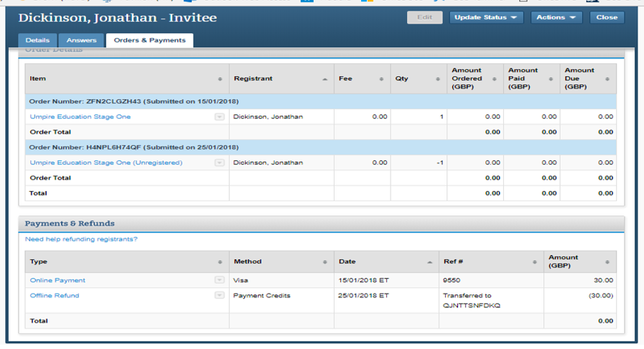Sort by Amount Due (GBP) column
Viewport: 644px width, 349px height.
tap(588, 78)
